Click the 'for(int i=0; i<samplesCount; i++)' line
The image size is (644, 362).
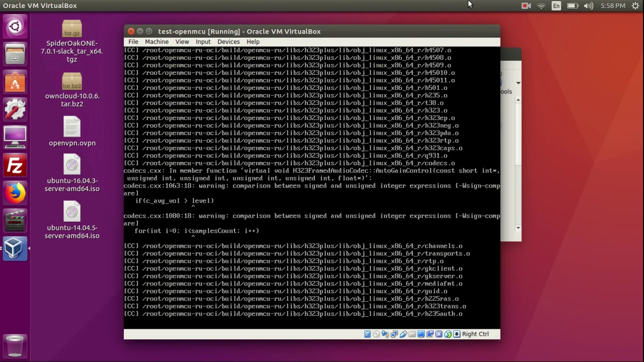pyautogui.click(x=197, y=231)
